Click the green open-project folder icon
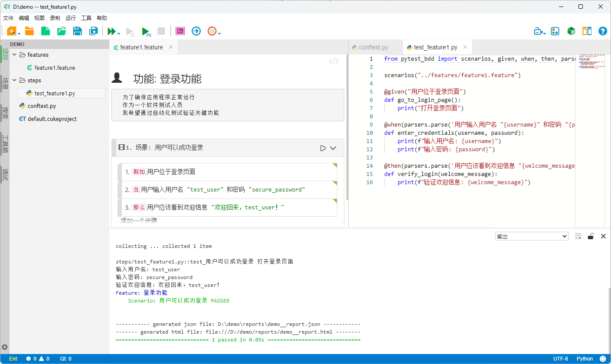 click(62, 31)
